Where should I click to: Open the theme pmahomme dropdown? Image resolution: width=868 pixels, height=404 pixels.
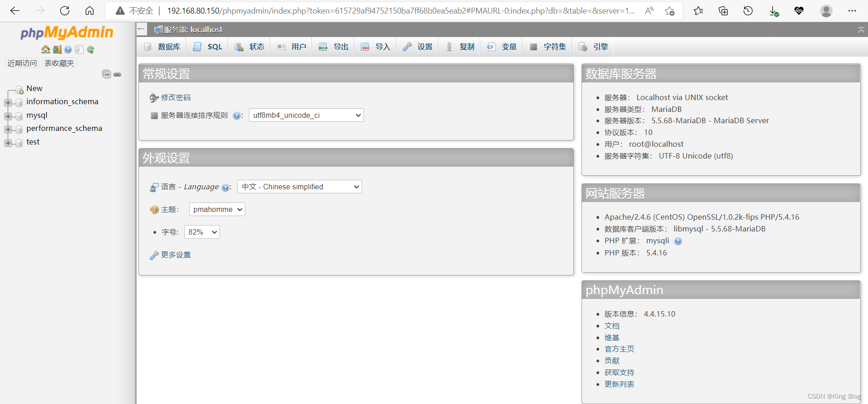(217, 209)
